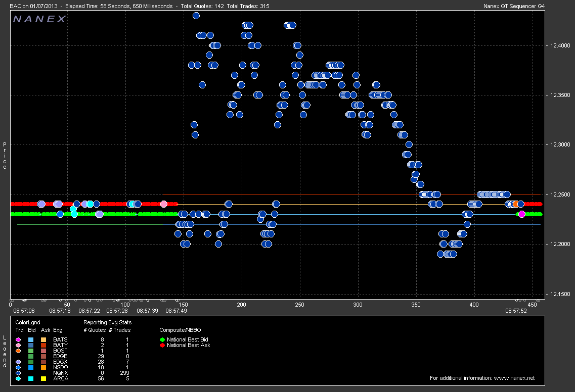575x392 pixels.
Task: Click the 12.2500 price axis label
Action: tap(560, 194)
